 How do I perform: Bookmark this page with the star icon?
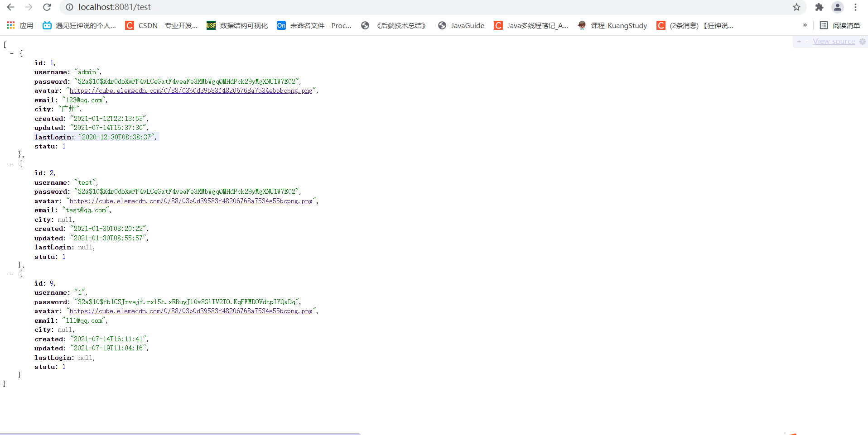pyautogui.click(x=796, y=7)
